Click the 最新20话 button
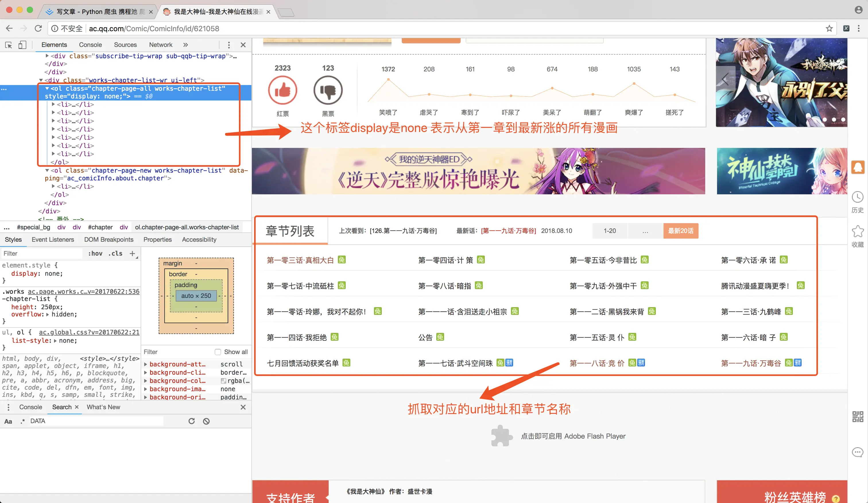The image size is (868, 503). (681, 231)
